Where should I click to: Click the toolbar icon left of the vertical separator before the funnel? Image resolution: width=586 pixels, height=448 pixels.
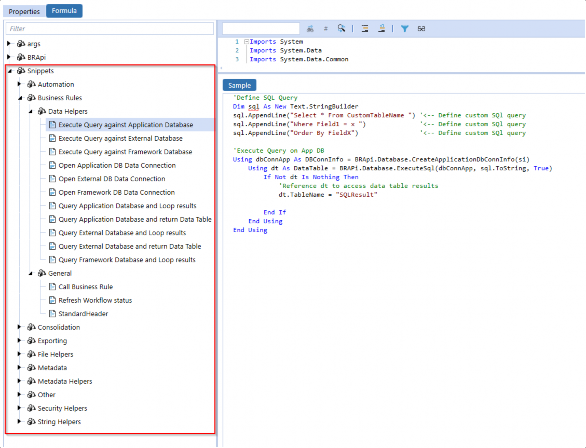tap(382, 28)
